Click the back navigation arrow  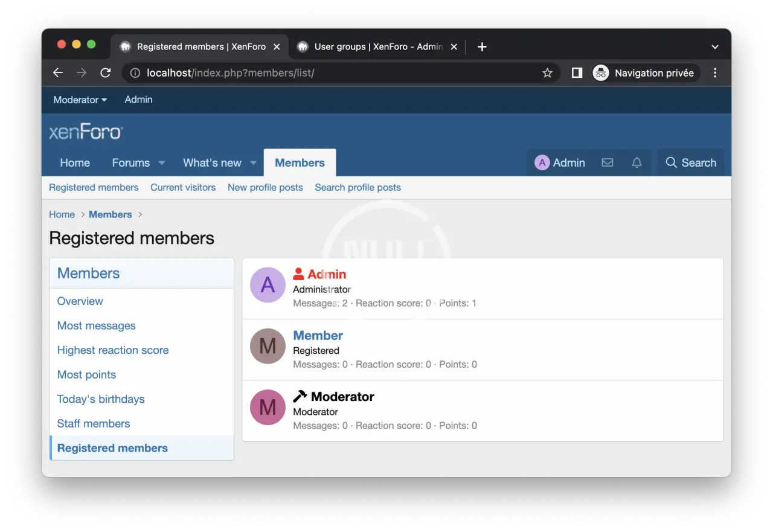(x=58, y=73)
